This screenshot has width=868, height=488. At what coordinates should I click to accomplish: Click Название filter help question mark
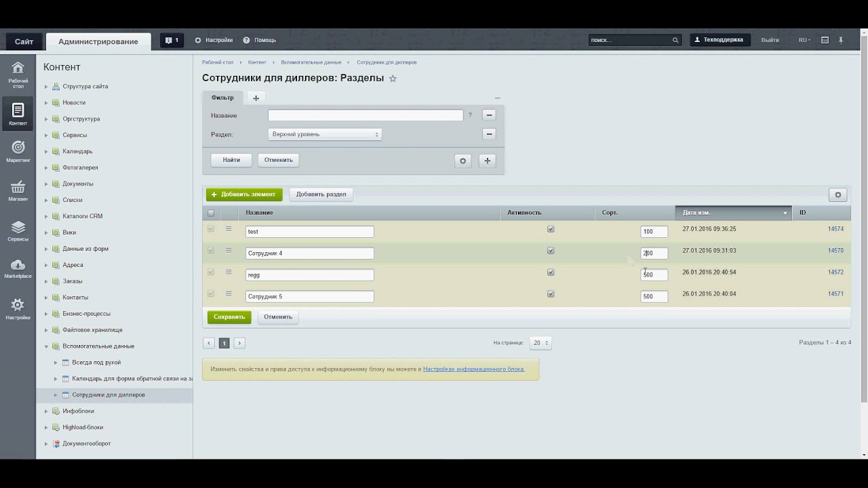coord(470,115)
